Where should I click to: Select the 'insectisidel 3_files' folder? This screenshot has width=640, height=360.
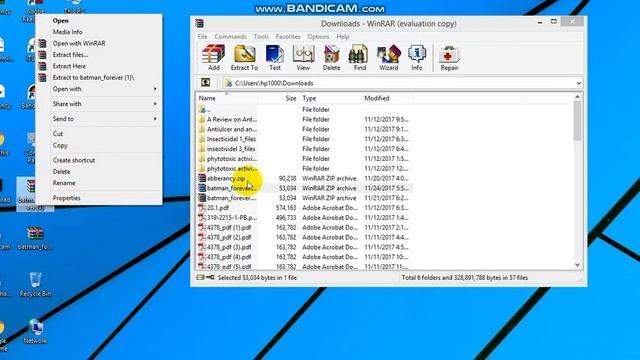(304, 149)
